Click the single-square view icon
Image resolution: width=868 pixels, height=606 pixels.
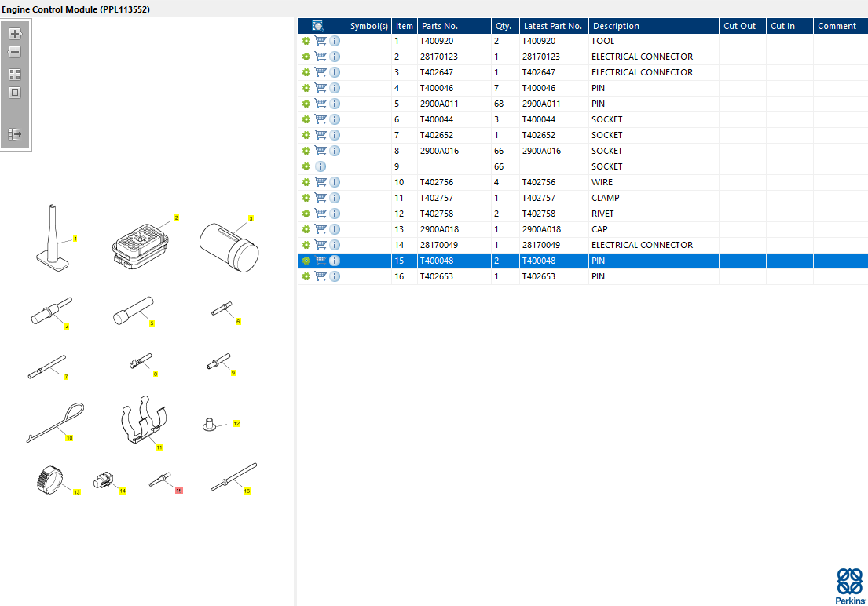point(15,93)
